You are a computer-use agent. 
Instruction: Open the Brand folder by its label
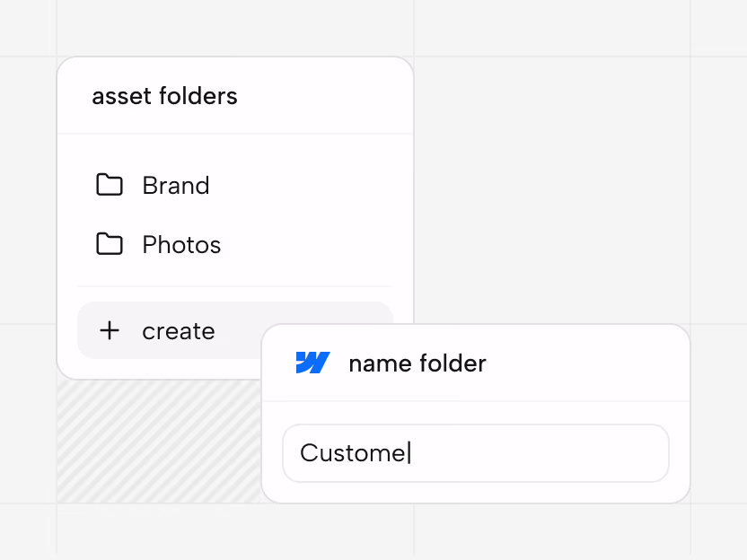176,185
